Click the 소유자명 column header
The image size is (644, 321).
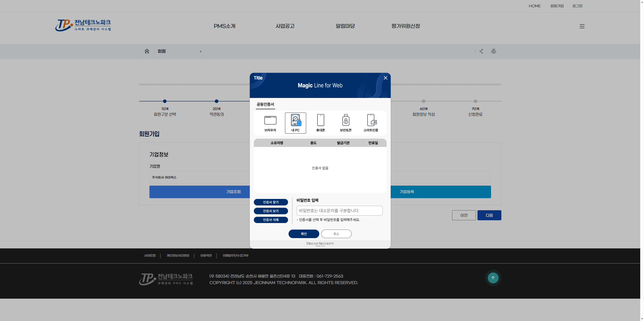(277, 143)
